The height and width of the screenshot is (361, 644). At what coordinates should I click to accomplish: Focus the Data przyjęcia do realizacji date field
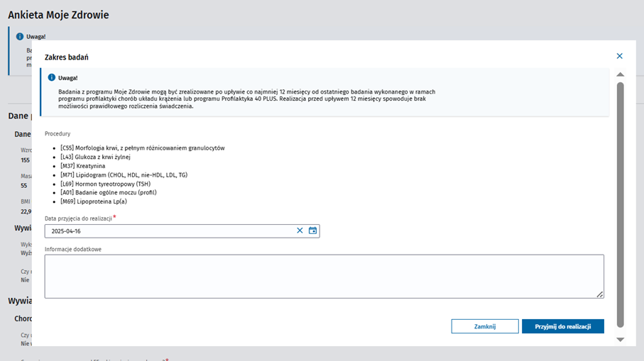coord(169,231)
